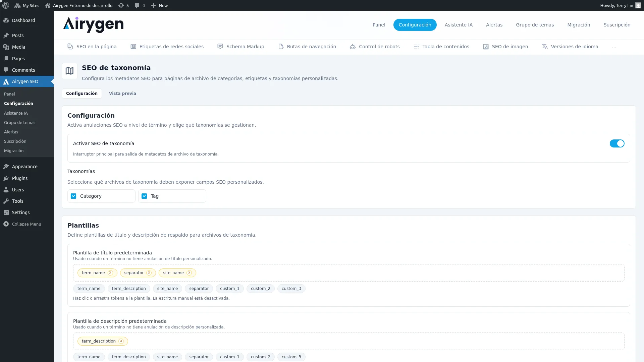Viewport: 644px width, 362px height.
Task: Click the New content plus icon
Action: (153, 5)
